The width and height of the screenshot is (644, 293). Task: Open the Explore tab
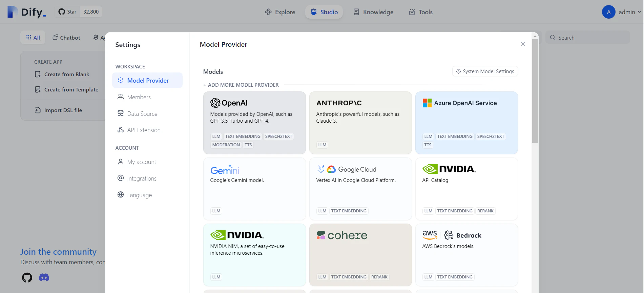(x=280, y=12)
